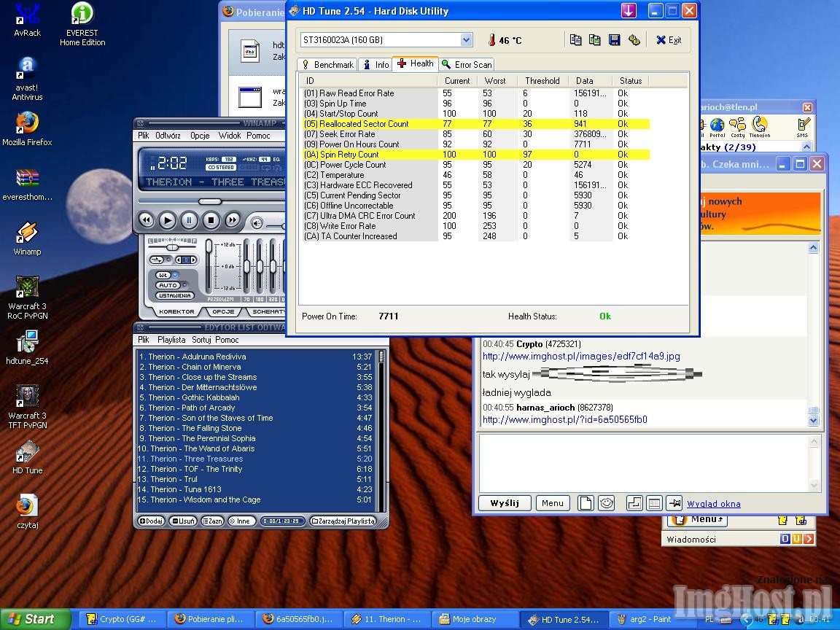Select the Ultra DMA CRC Error Count row
840x630 pixels.
(475, 215)
